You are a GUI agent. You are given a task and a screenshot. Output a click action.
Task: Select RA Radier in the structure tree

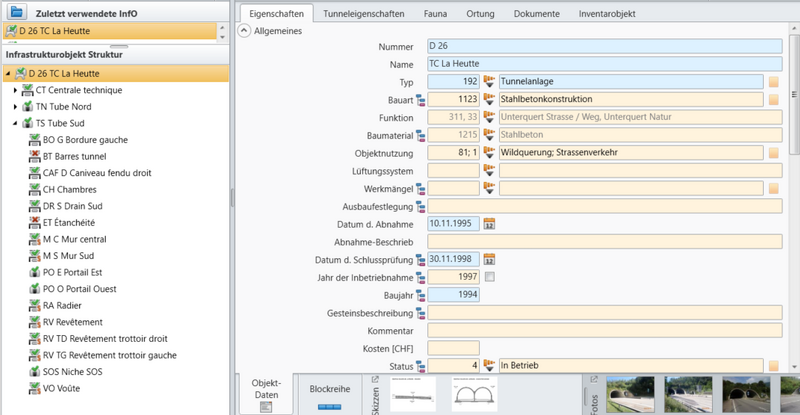(62, 305)
